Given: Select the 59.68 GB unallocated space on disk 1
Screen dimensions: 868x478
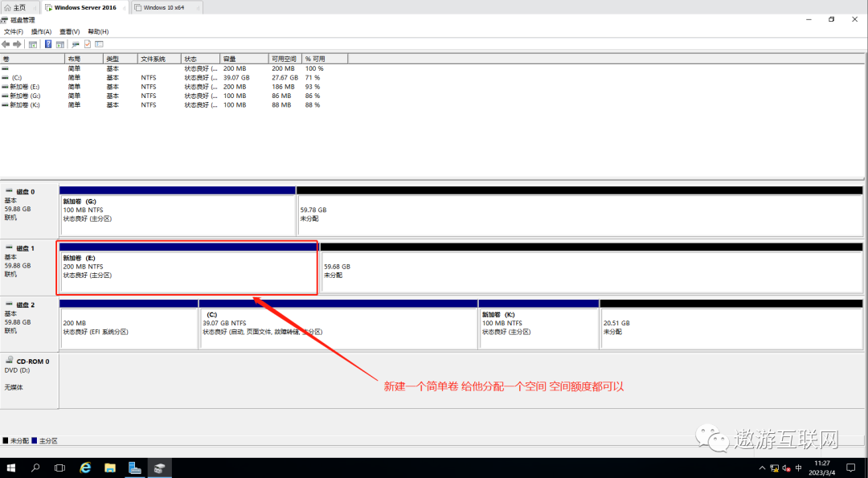Looking at the screenshot, I should pos(592,268).
